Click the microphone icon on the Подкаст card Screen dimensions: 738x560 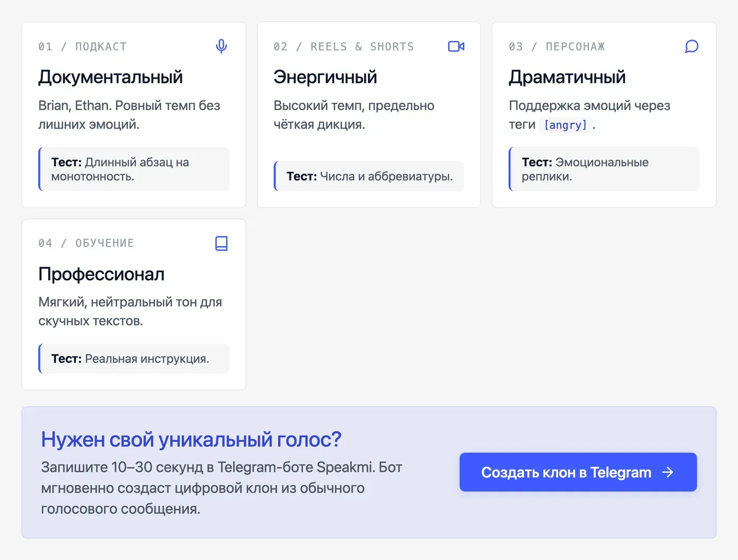[x=221, y=46]
